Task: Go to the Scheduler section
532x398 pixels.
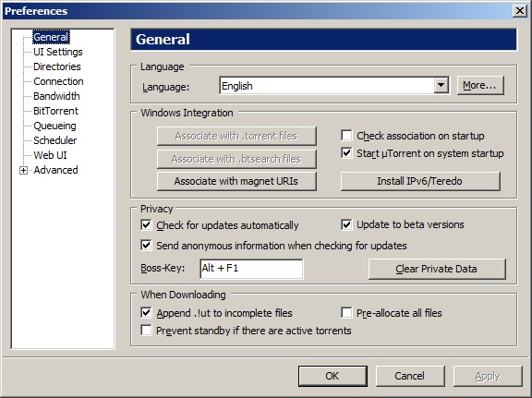Action: (x=55, y=140)
